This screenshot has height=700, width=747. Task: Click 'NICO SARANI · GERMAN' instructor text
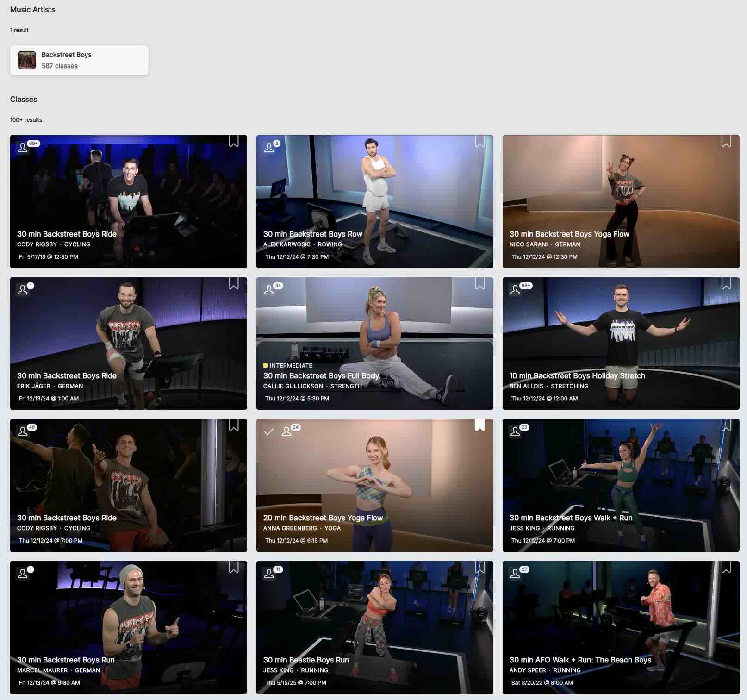[545, 244]
